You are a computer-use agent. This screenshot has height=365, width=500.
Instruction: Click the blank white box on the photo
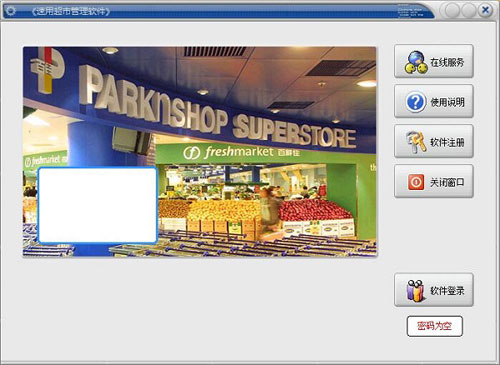98,205
